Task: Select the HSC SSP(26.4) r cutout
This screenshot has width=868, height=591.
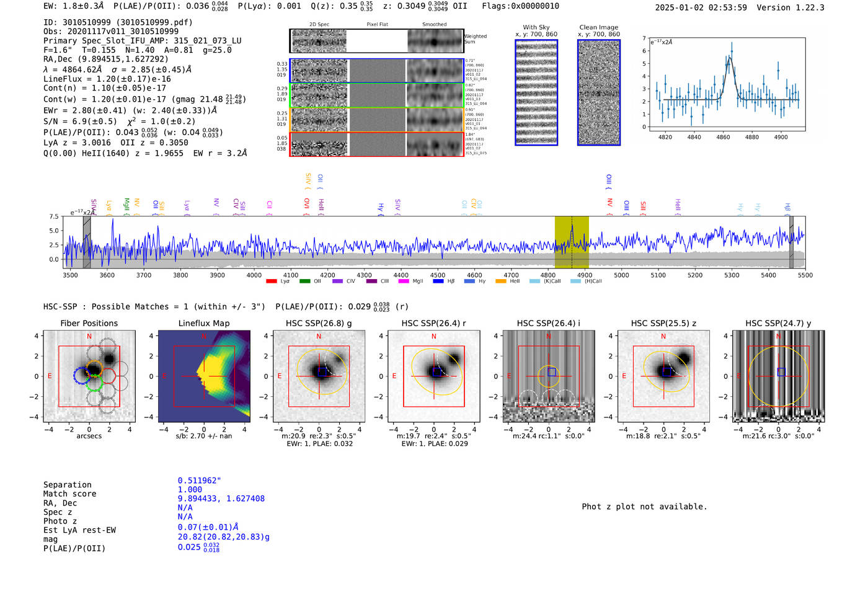Action: (434, 376)
